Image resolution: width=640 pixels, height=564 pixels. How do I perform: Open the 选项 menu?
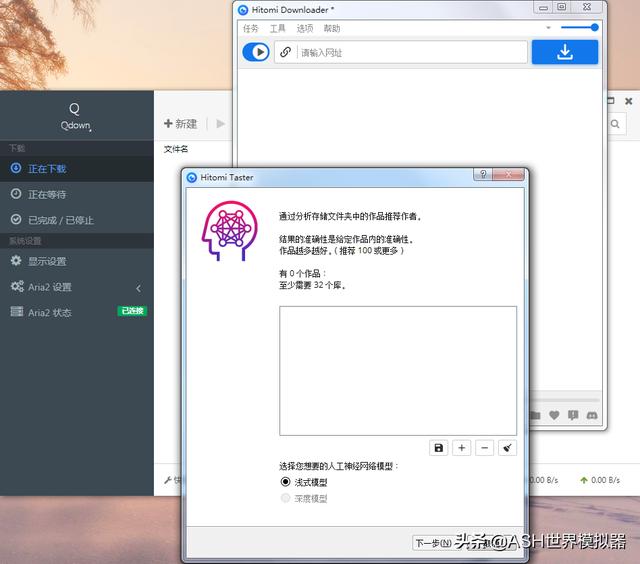tap(304, 29)
